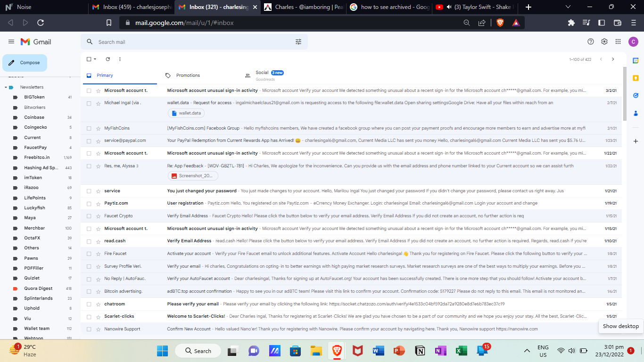Open File Explorer from the taskbar
644x362 pixels.
click(x=316, y=351)
